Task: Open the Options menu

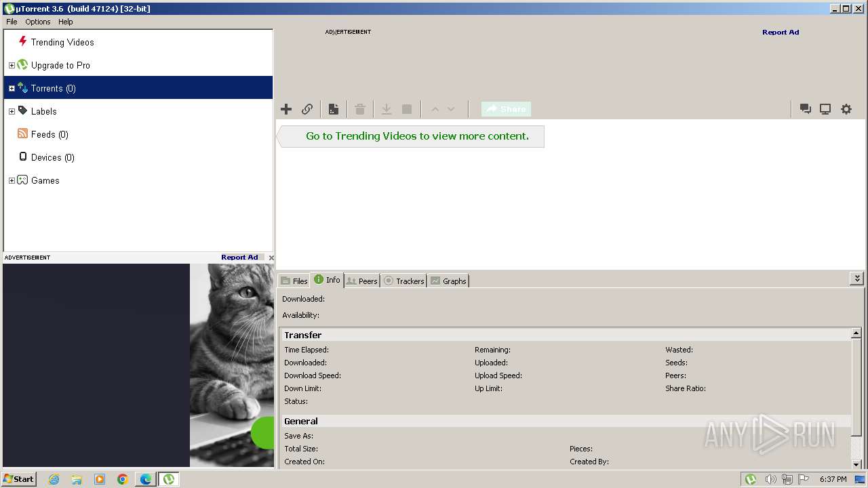Action: tap(38, 22)
